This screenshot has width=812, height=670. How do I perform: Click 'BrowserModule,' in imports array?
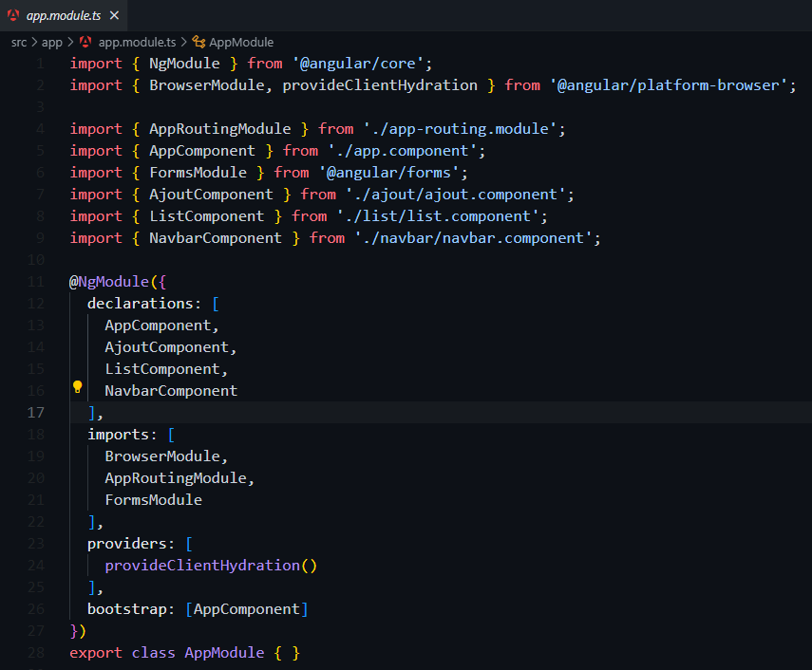[x=166, y=456]
